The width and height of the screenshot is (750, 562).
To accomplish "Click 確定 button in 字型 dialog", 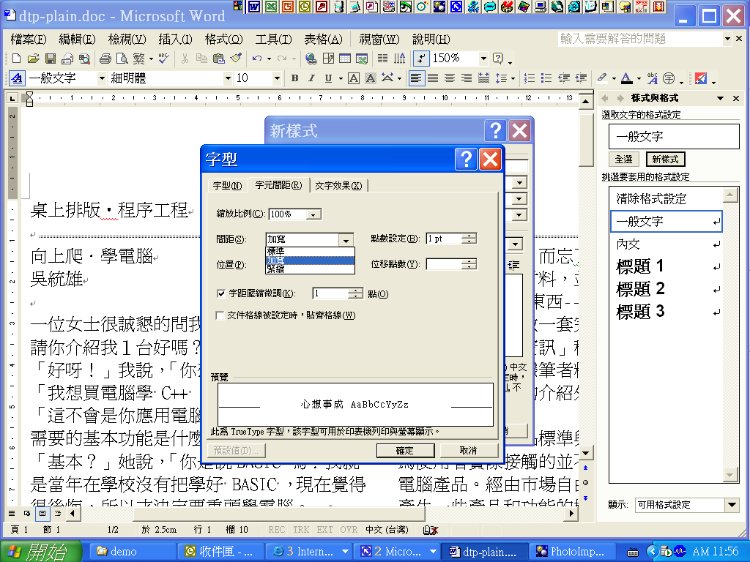I will pyautogui.click(x=405, y=450).
